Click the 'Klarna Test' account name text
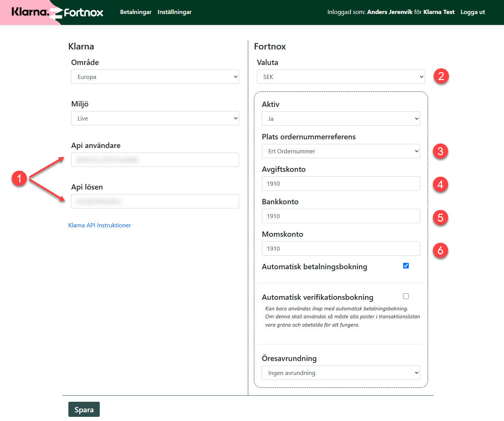The image size is (504, 421). tap(439, 12)
